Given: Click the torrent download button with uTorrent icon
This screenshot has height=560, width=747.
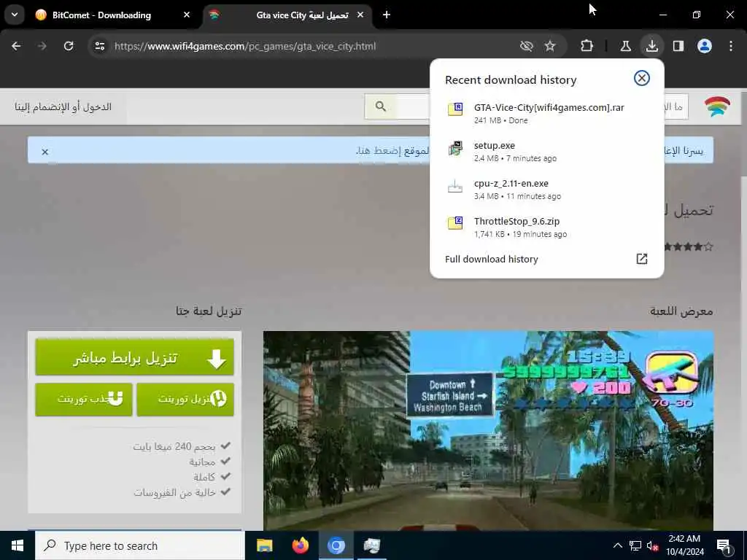Looking at the screenshot, I should click(185, 399).
